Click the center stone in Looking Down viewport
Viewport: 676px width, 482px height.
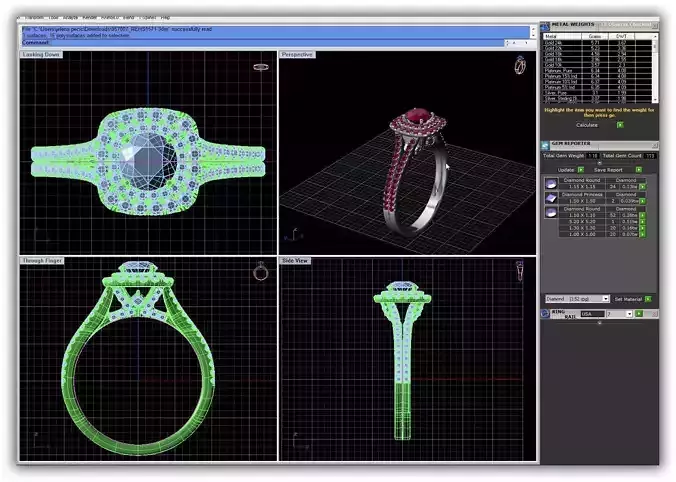148,161
